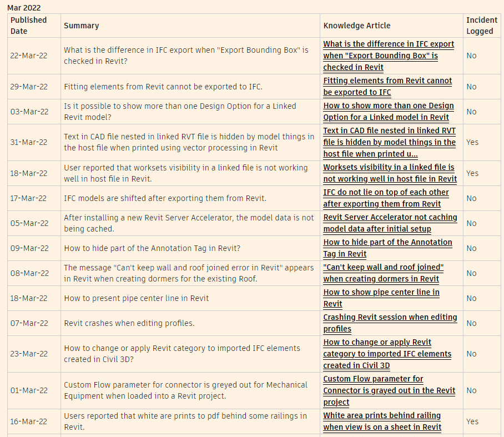Open 'Text in CAD file nested in linked RVT' link
This screenshot has width=504, height=437.
click(x=390, y=142)
